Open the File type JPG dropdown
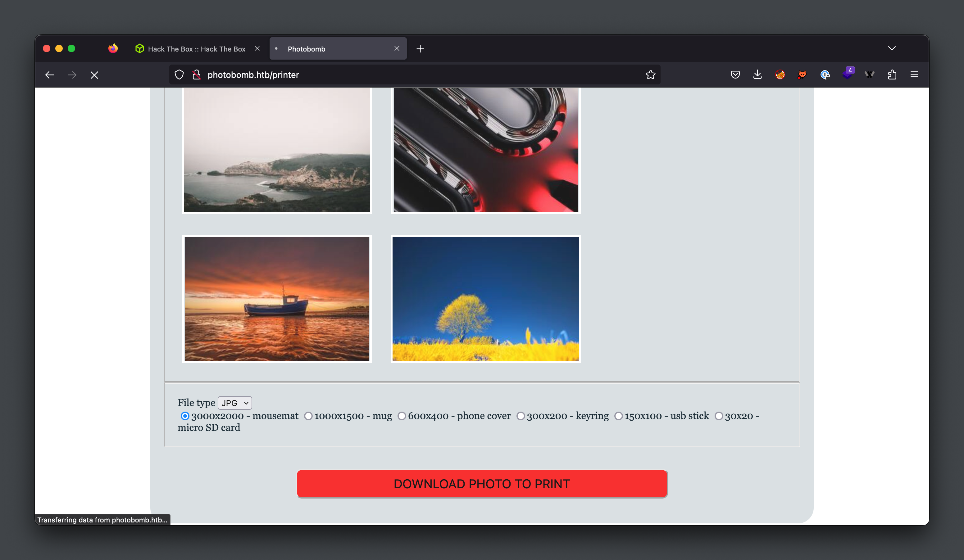964x560 pixels. [x=235, y=403]
